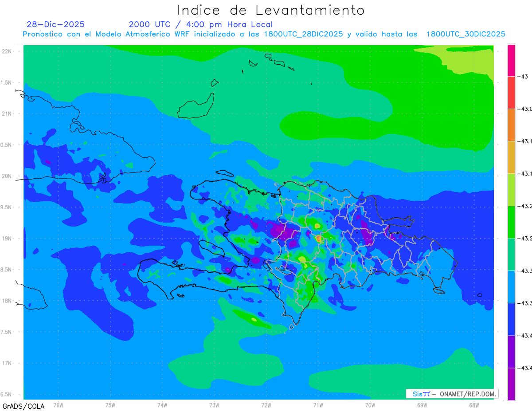Pick the light blue swatch in the color bar
Screen dimensions: 532x411
pyautogui.click(x=511, y=287)
